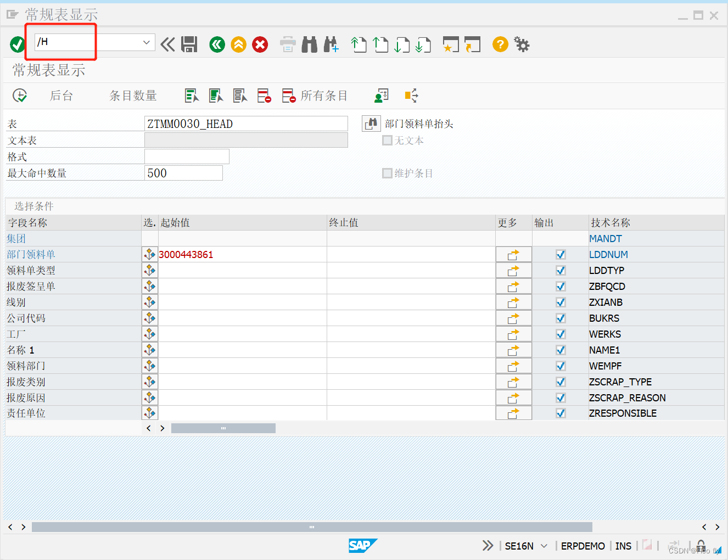This screenshot has height=560, width=728.
Task: Open local layout settings with the gear icon
Action: coord(522,44)
